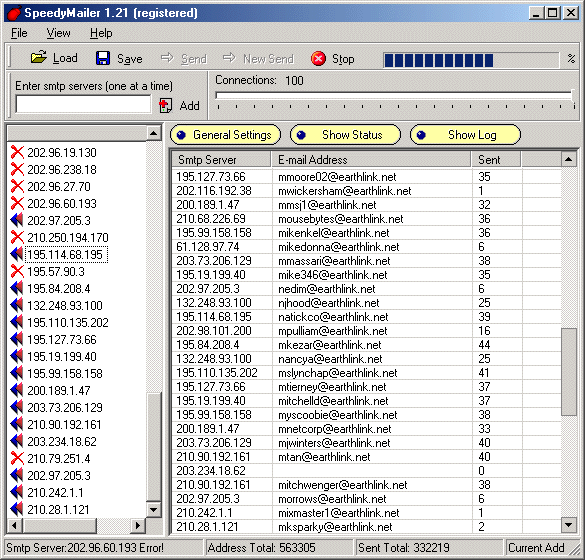Click the Show Status button
The height and width of the screenshot is (560, 585).
coord(345,135)
